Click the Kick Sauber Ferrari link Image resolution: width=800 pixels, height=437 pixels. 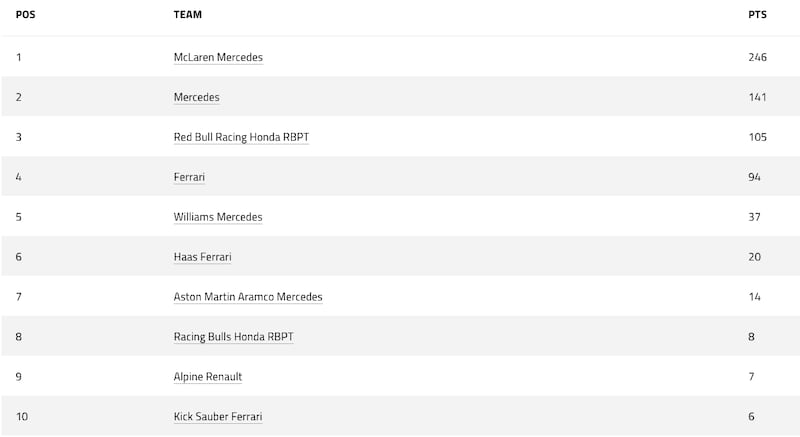218,417
